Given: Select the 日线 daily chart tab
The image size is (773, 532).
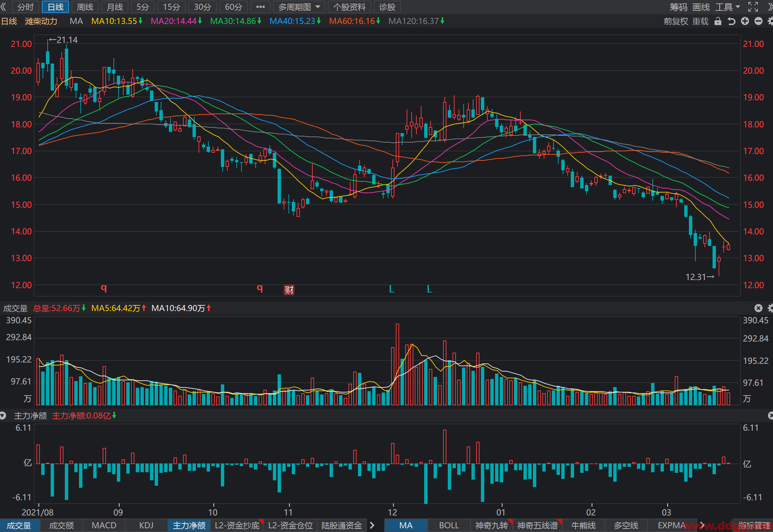Looking at the screenshot, I should click(x=55, y=7).
